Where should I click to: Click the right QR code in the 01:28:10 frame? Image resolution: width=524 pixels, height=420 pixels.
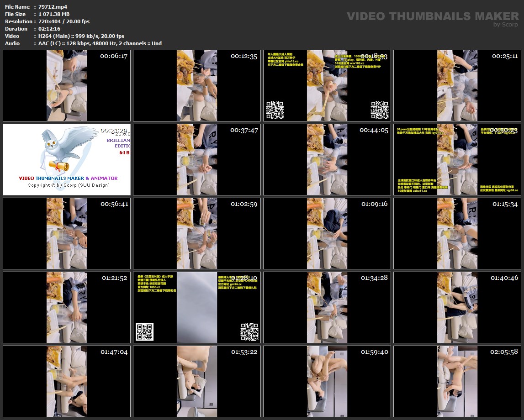click(x=249, y=332)
